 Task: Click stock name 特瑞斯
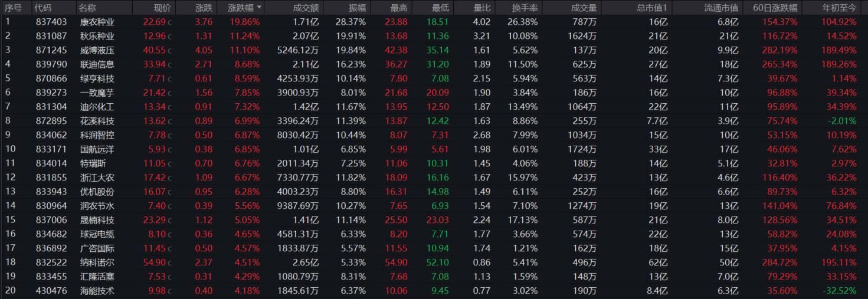pos(93,163)
